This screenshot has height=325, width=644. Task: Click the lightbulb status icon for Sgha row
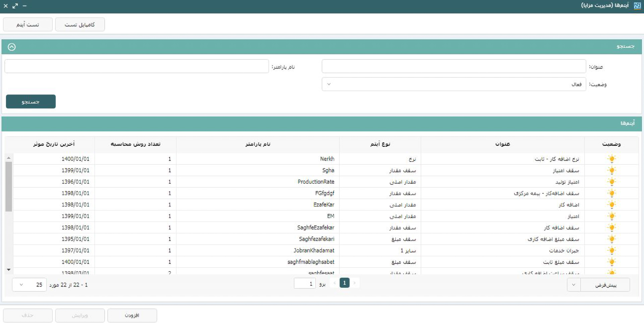click(611, 170)
